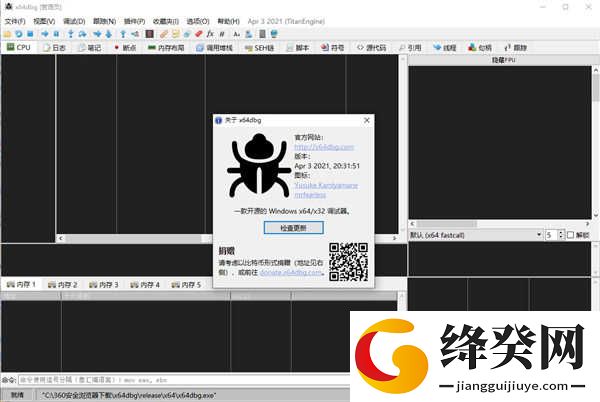This screenshot has height=402, width=600.
Task: Open the 插件(P) menu
Action: [x=134, y=21]
